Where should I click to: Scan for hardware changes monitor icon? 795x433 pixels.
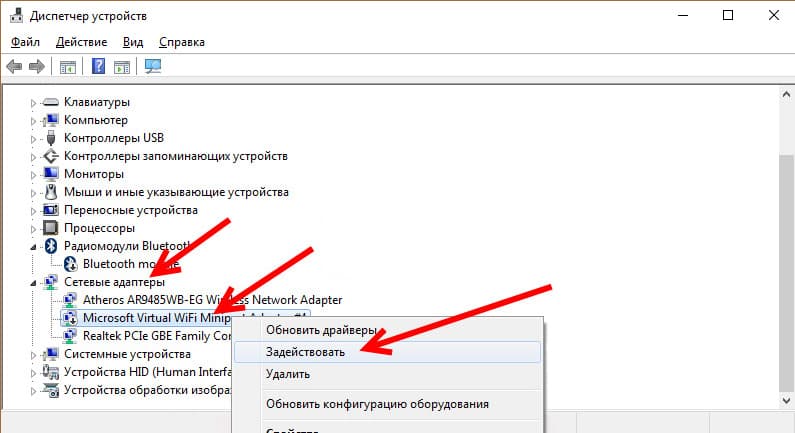click(153, 66)
